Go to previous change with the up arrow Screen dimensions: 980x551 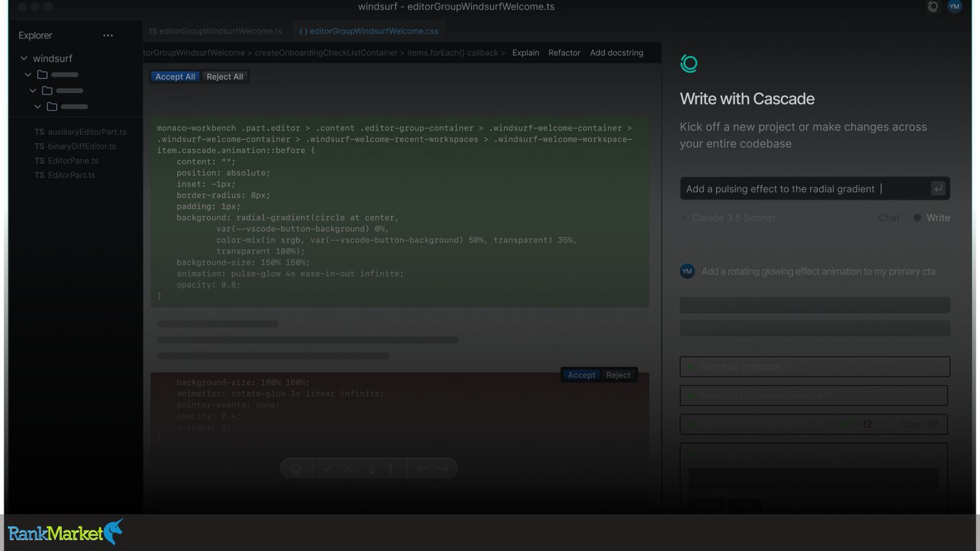(391, 468)
